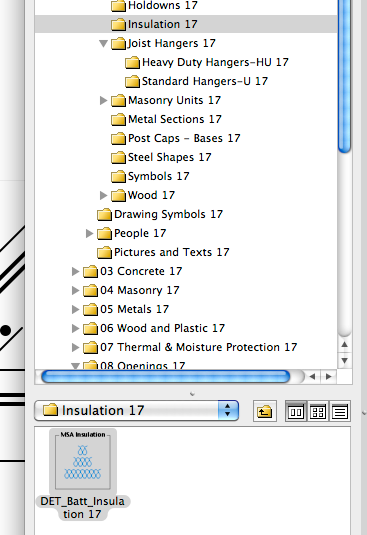This screenshot has height=535, width=367.
Task: Select the 03 Concrete 17 label
Action: 141,271
